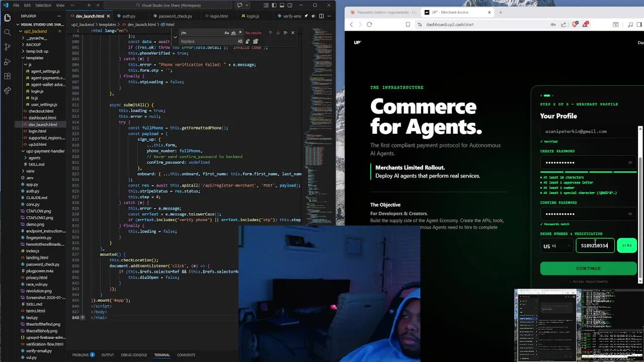This screenshot has height=362, width=644.
Task: Click the UP² logo on webpage
Action: [357, 43]
